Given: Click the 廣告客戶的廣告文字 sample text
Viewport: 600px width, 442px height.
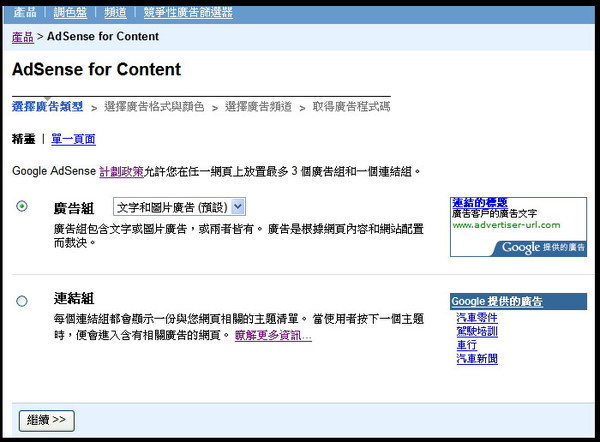Looking at the screenshot, I should pos(494,214).
